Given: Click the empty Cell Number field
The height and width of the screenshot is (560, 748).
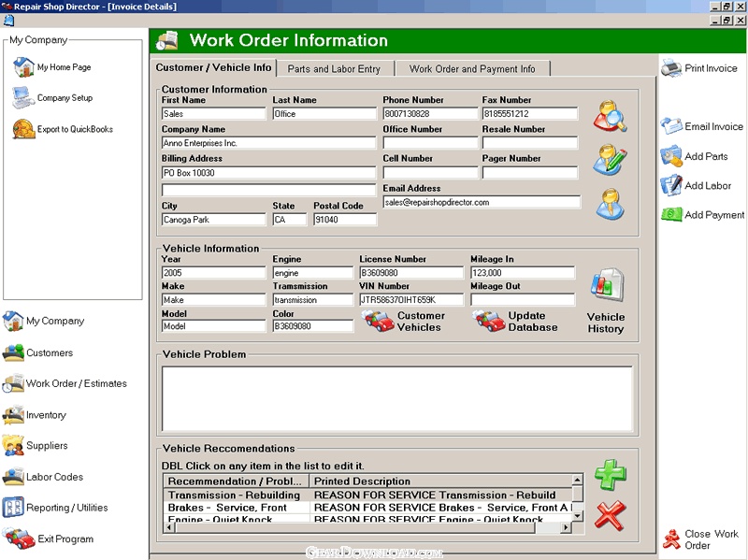Looking at the screenshot, I should (430, 172).
